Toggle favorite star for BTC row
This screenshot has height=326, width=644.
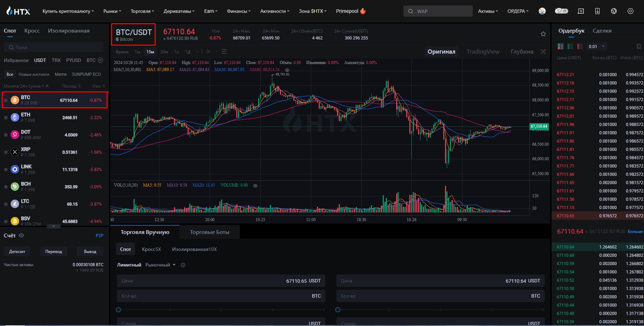[x=6, y=100]
